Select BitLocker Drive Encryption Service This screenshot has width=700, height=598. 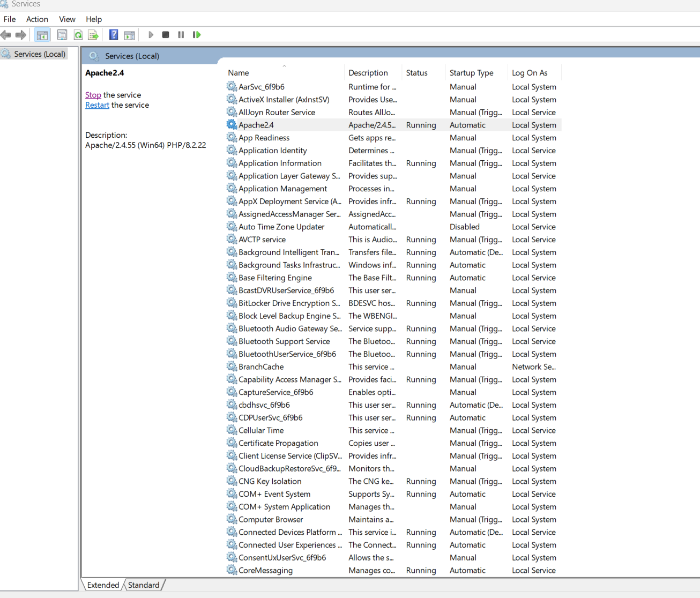click(393, 303)
